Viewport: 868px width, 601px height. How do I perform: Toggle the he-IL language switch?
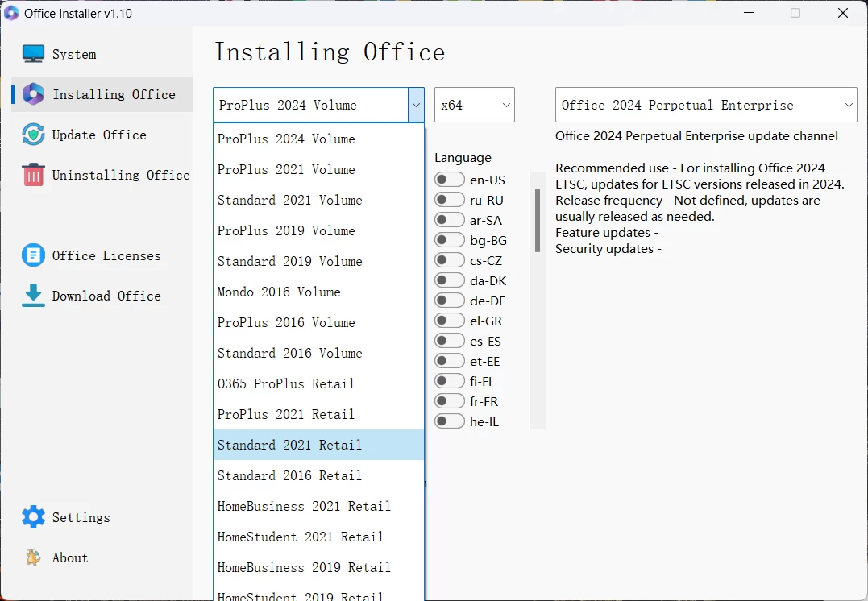449,421
